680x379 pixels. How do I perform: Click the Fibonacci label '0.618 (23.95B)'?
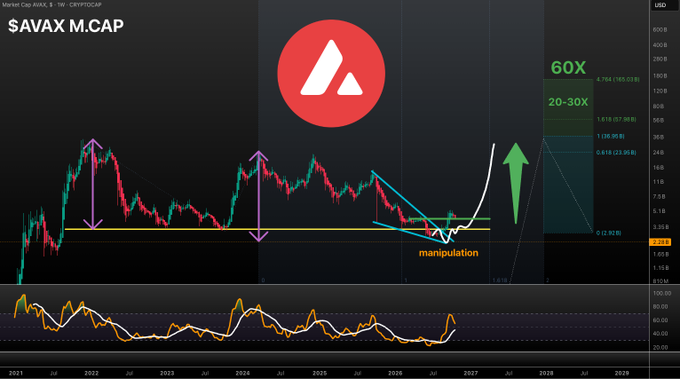coord(616,152)
